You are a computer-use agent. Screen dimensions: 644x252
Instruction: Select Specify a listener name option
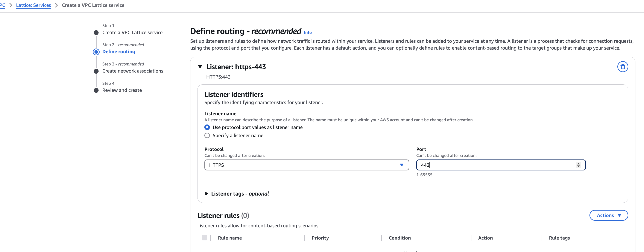pyautogui.click(x=207, y=135)
